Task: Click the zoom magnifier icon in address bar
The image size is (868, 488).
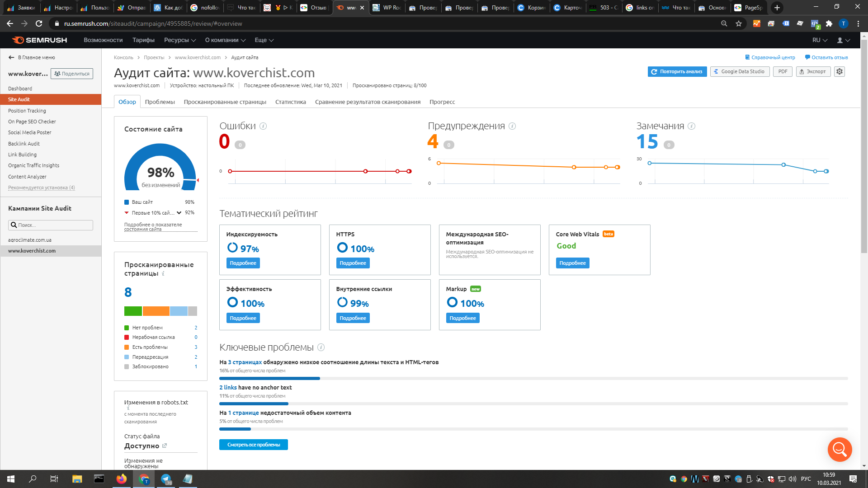Action: (724, 23)
